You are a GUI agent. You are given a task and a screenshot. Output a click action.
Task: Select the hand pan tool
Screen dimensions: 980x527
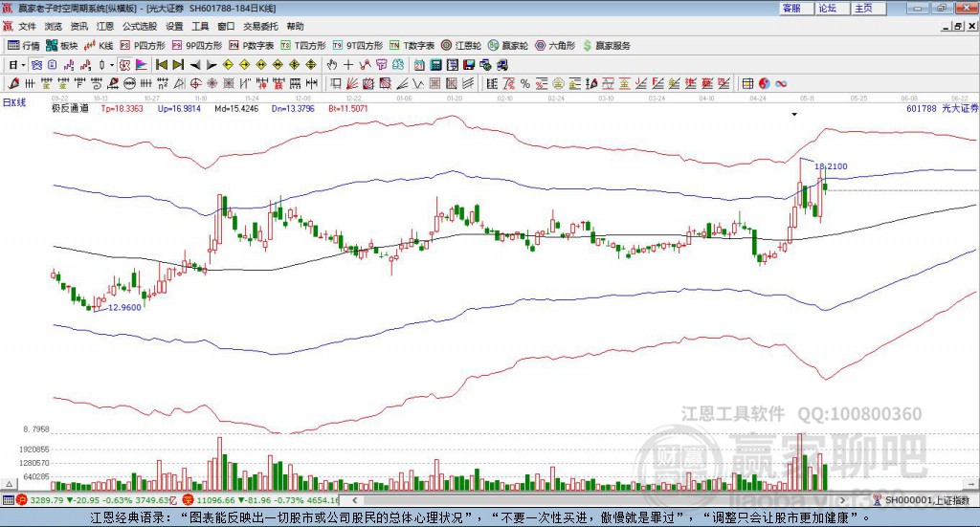tap(332, 64)
